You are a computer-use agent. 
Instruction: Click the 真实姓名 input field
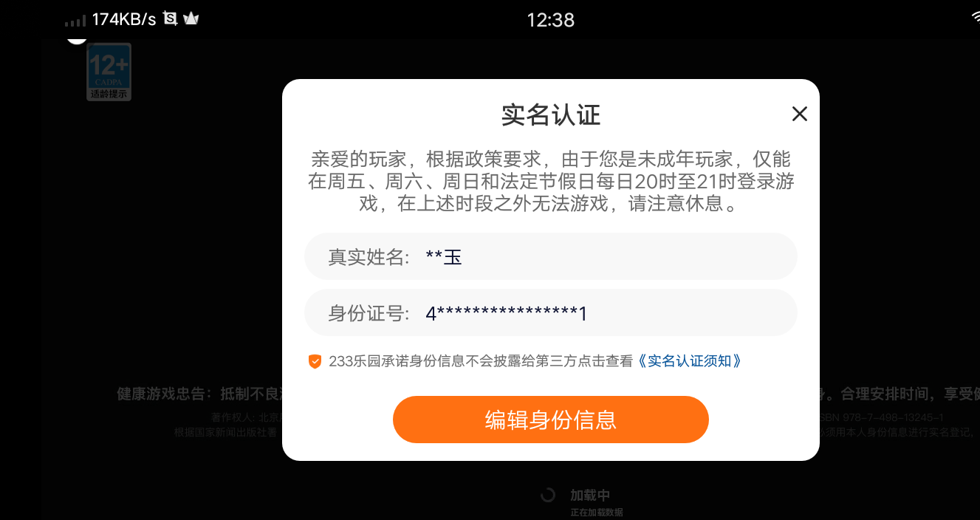(551, 256)
